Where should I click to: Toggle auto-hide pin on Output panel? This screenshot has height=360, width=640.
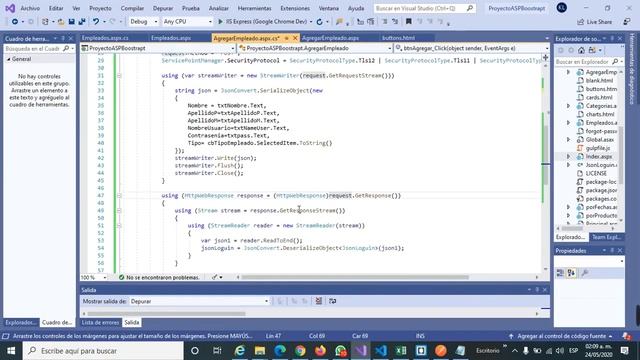tap(537, 290)
